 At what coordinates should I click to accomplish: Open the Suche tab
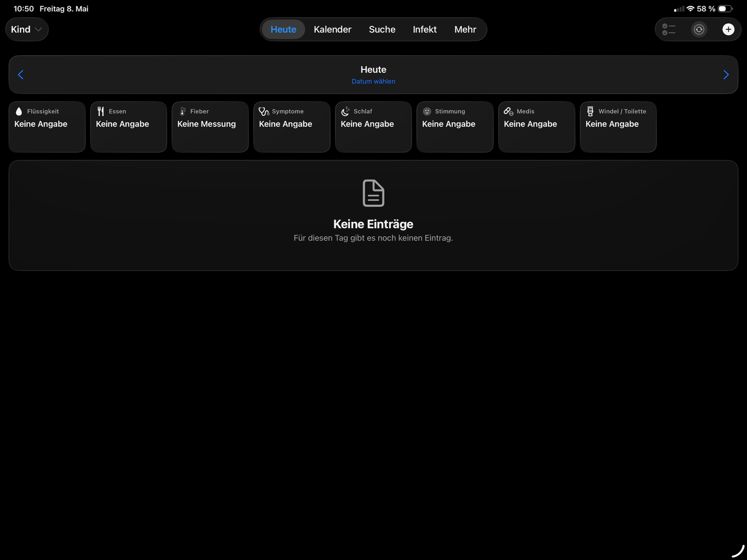[x=382, y=29]
